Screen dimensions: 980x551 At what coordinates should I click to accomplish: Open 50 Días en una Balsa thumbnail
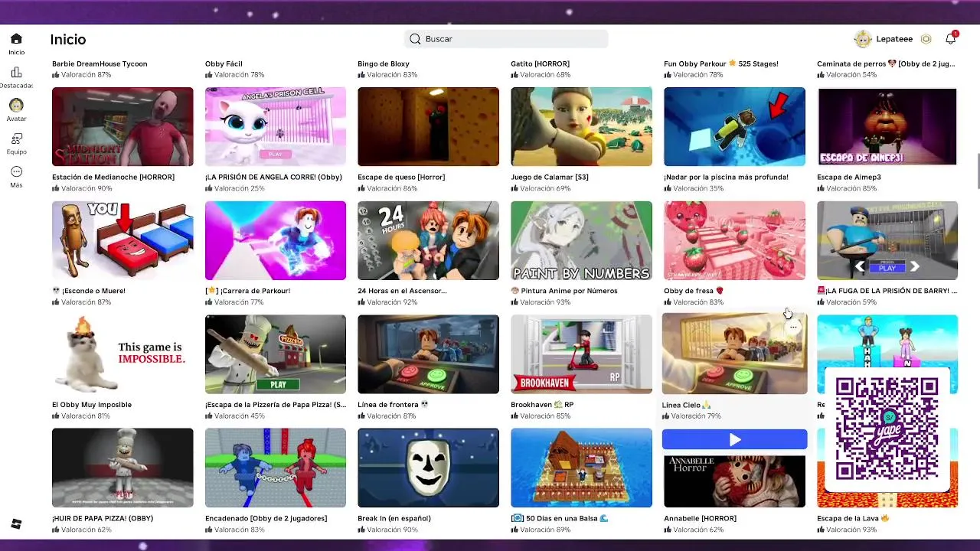(581, 468)
